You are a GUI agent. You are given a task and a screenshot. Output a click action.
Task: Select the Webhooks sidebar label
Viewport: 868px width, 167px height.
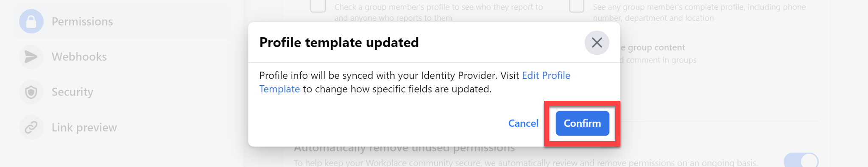coord(79,57)
